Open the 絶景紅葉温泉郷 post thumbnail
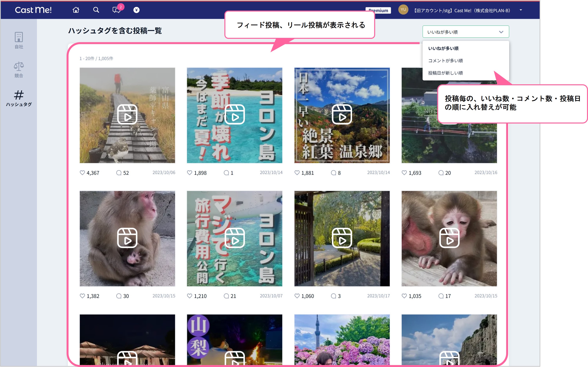Image resolution: width=588 pixels, height=367 pixels. point(342,115)
